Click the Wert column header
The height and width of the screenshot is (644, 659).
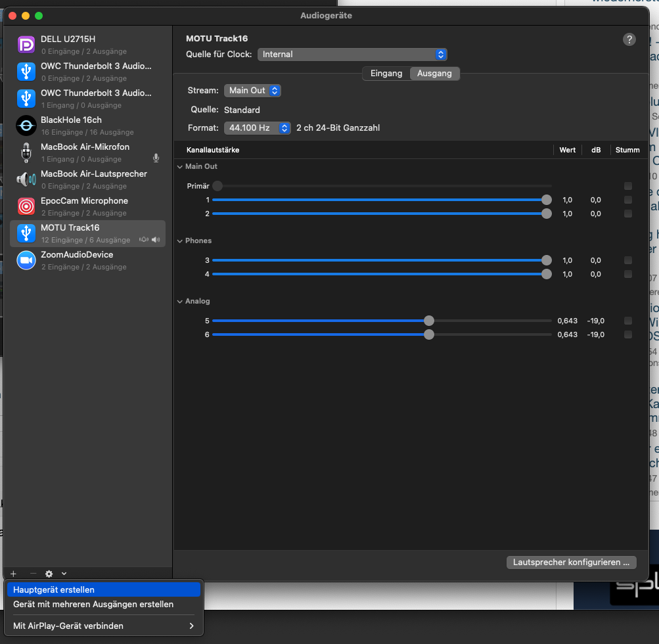point(568,150)
